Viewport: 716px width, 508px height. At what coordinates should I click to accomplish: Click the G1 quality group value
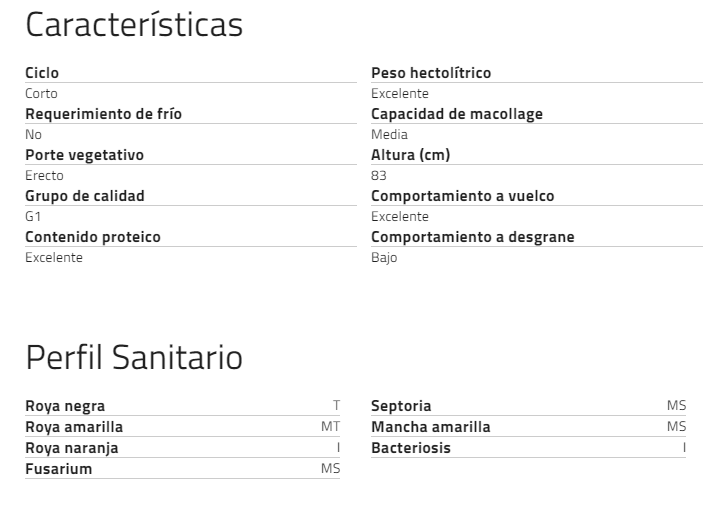click(x=33, y=216)
